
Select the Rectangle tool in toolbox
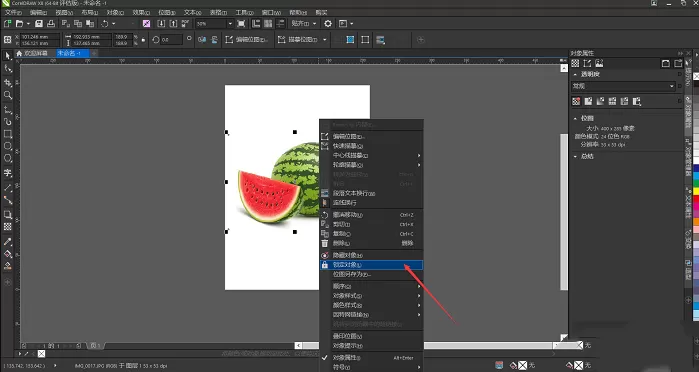[x=8, y=134]
